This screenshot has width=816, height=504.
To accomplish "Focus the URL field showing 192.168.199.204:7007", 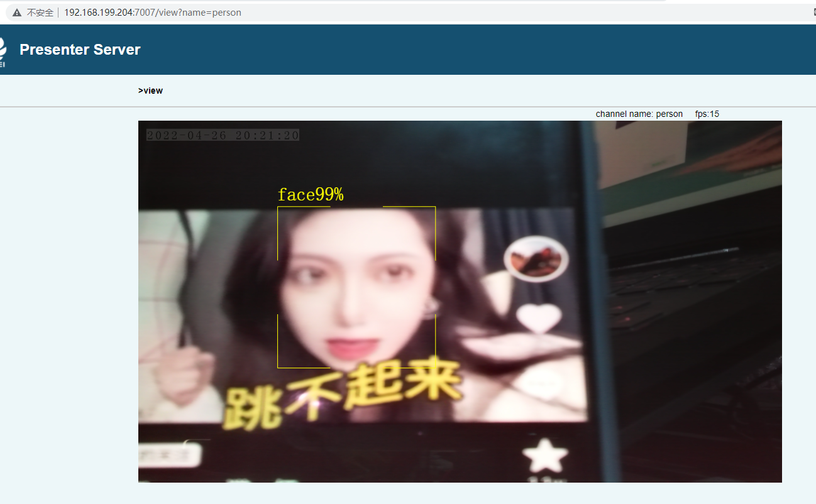I will (153, 13).
